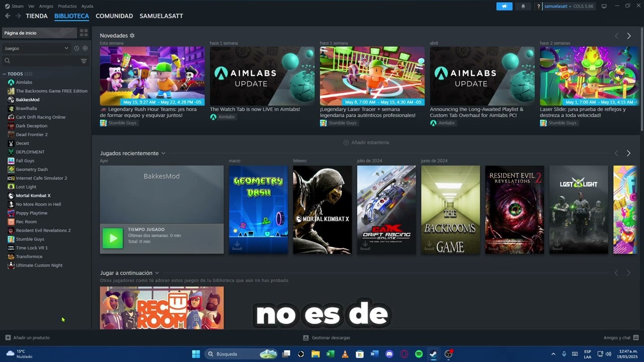Open Resident Evil Revelations 2 cover
The image size is (644, 362).
tap(515, 210)
